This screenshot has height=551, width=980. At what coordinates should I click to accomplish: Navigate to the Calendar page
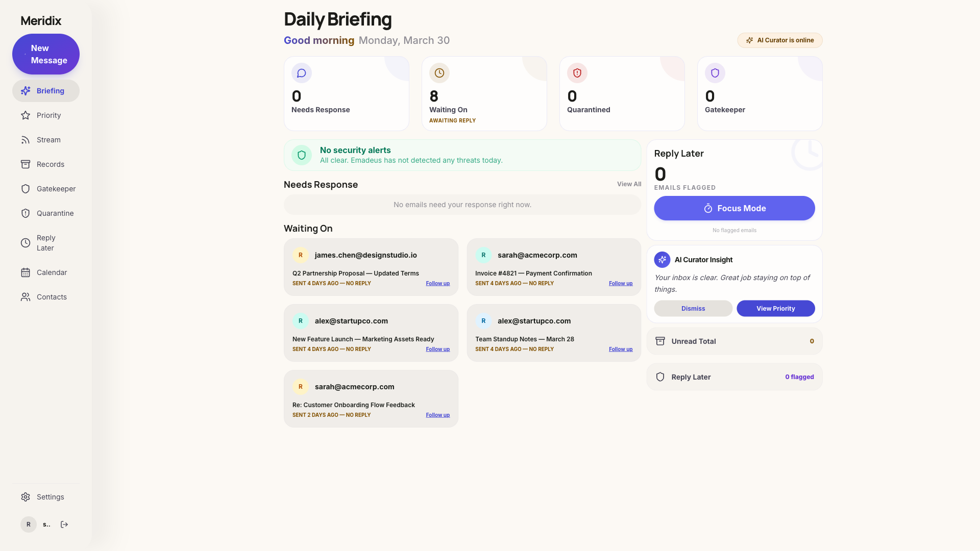tap(46, 272)
